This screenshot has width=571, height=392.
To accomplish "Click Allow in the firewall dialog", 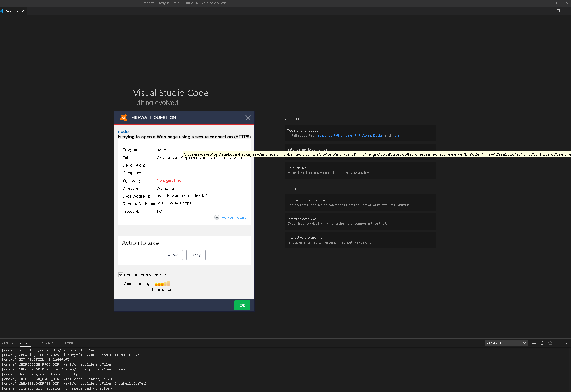I will click(173, 255).
